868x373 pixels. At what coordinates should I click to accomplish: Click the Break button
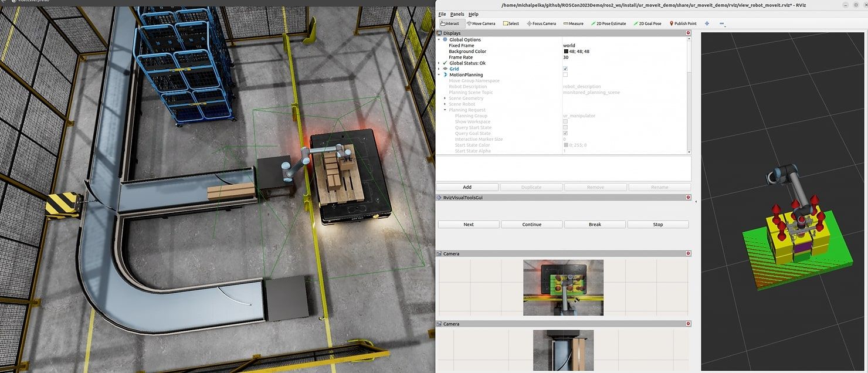pos(595,224)
